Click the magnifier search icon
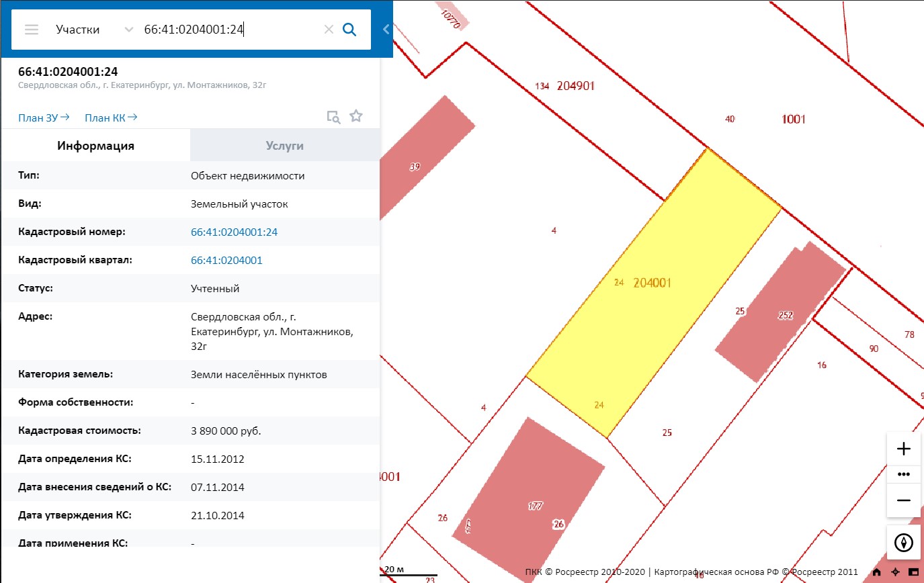The height and width of the screenshot is (583, 924). coord(349,30)
